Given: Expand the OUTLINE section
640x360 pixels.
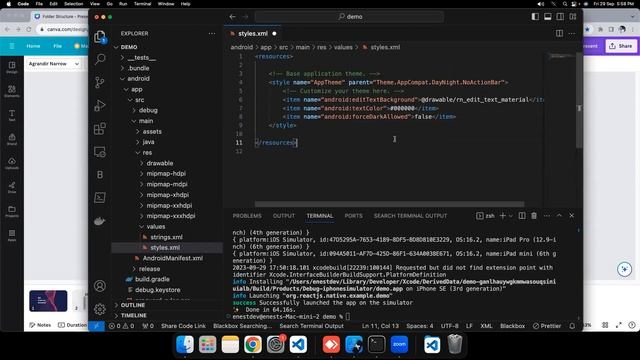Looking at the screenshot, I should [133, 305].
